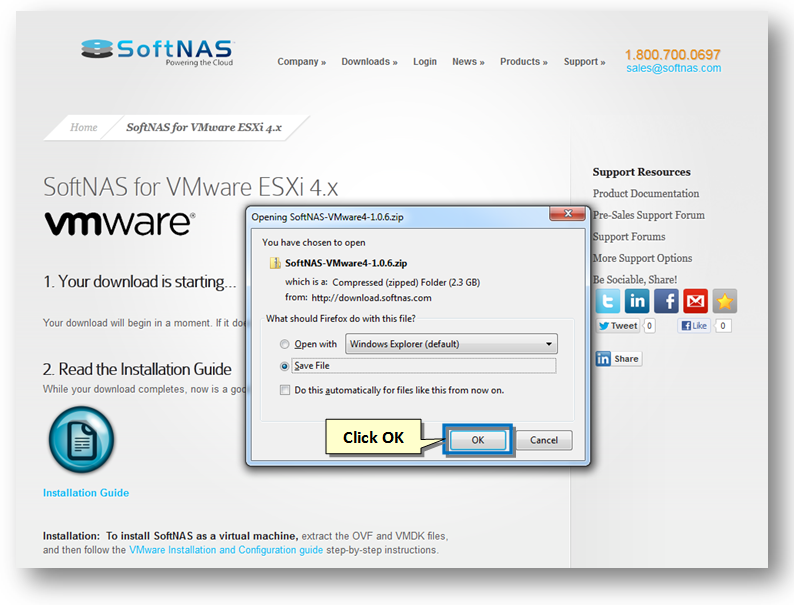This screenshot has width=794, height=605.
Task: Click the Be Sociable, Share! text
Action: (x=634, y=279)
